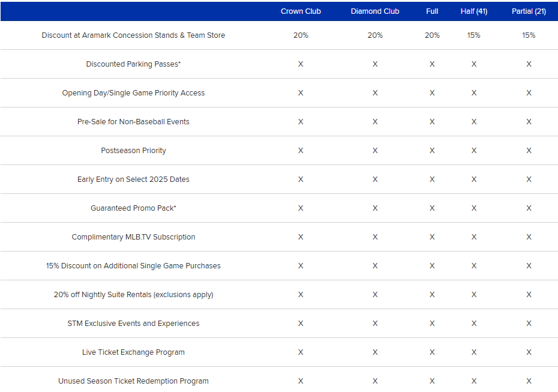Click Half (41) X for Pre-Sale Non-Baseball Events
The image size is (558, 392).
pyautogui.click(x=473, y=122)
